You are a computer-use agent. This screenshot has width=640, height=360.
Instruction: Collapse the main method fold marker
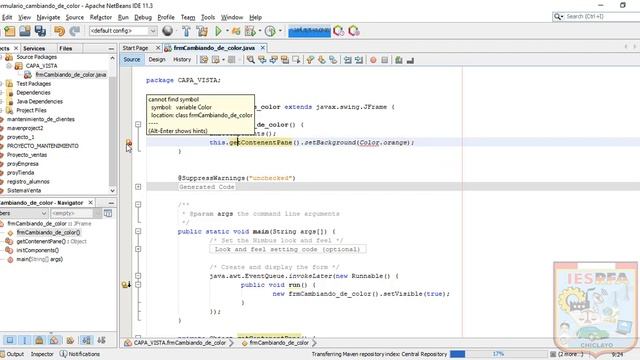point(138,231)
